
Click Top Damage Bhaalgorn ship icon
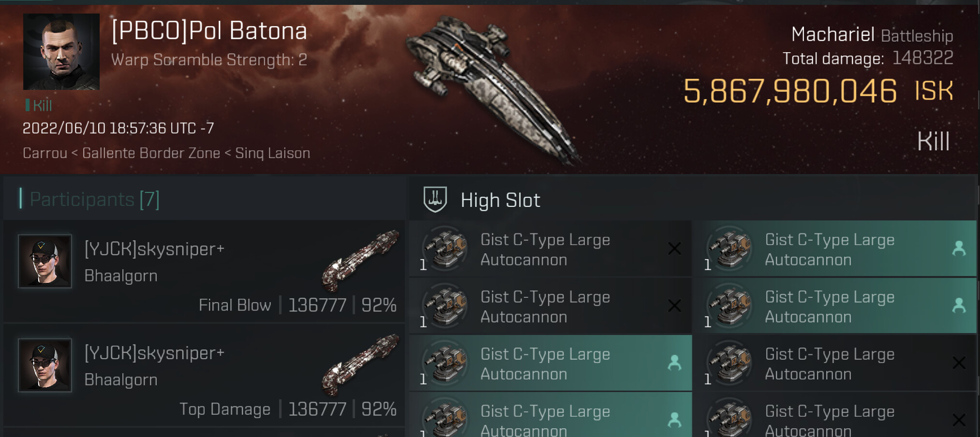pyautogui.click(x=361, y=365)
